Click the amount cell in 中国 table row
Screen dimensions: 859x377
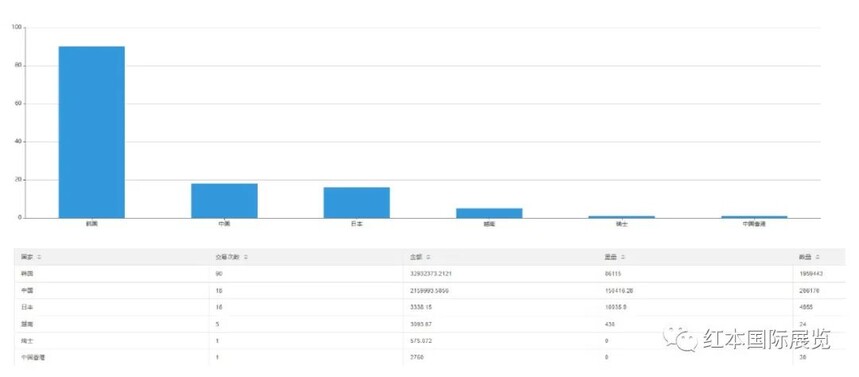pos(429,290)
